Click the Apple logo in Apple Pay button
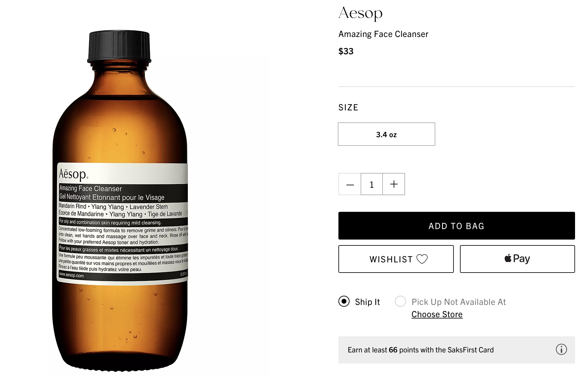The width and height of the screenshot is (588, 378). point(508,258)
